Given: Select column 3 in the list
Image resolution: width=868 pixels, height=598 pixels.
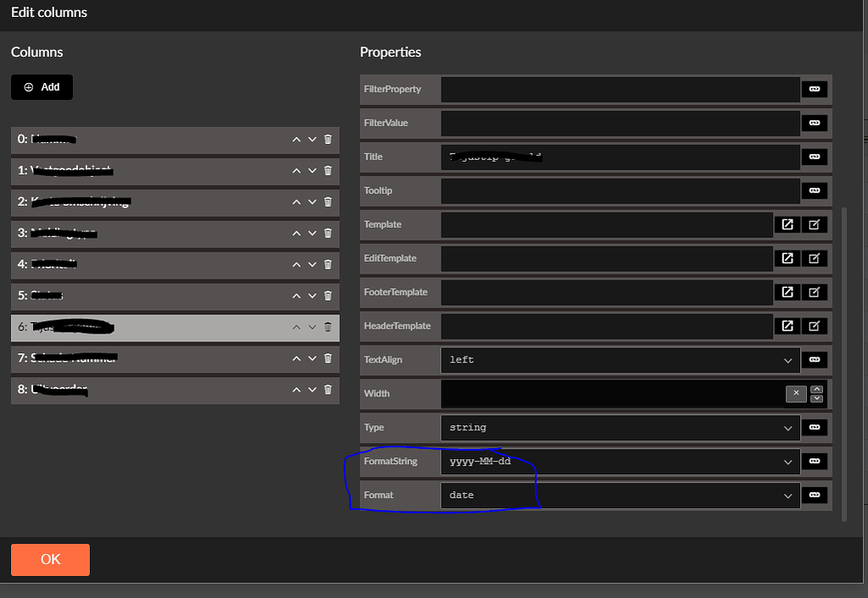Looking at the screenshot, I should pyautogui.click(x=175, y=234).
